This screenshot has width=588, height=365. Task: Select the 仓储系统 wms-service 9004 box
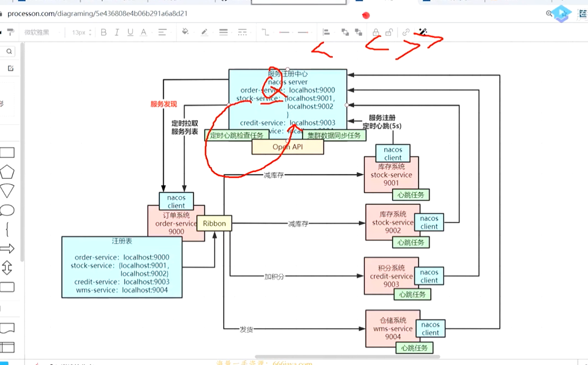click(x=393, y=329)
